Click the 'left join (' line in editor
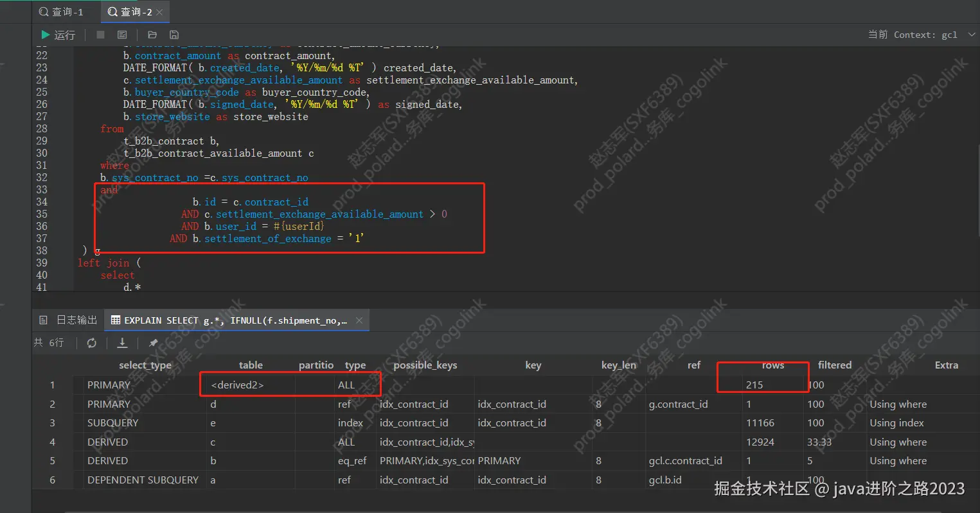 (109, 263)
